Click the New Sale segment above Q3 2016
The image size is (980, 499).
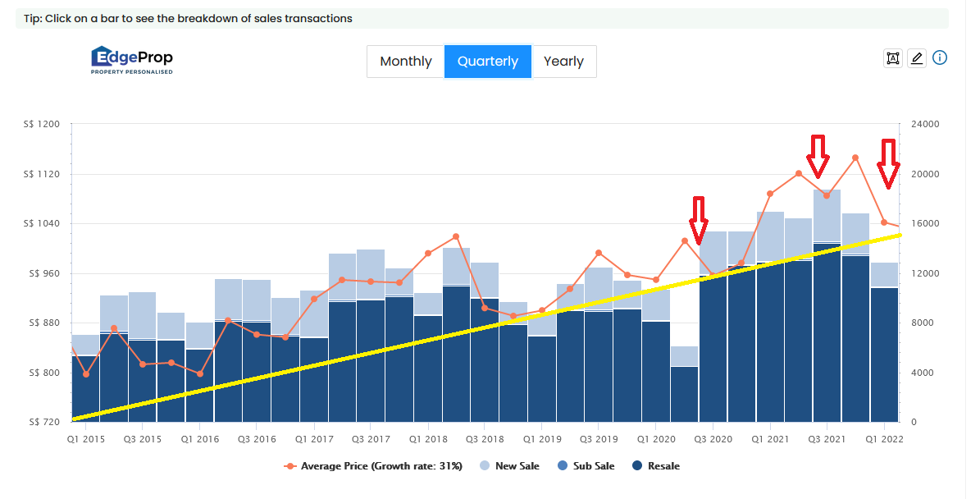click(257, 300)
